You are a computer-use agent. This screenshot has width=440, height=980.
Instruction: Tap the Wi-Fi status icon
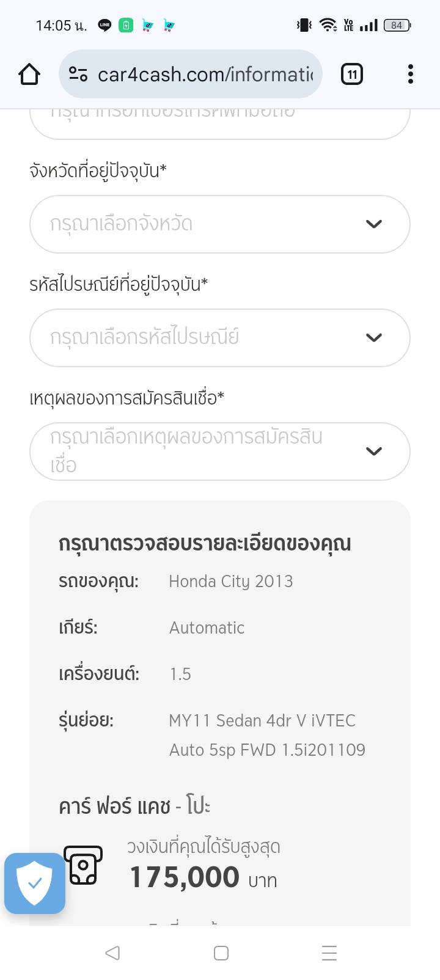(x=328, y=25)
